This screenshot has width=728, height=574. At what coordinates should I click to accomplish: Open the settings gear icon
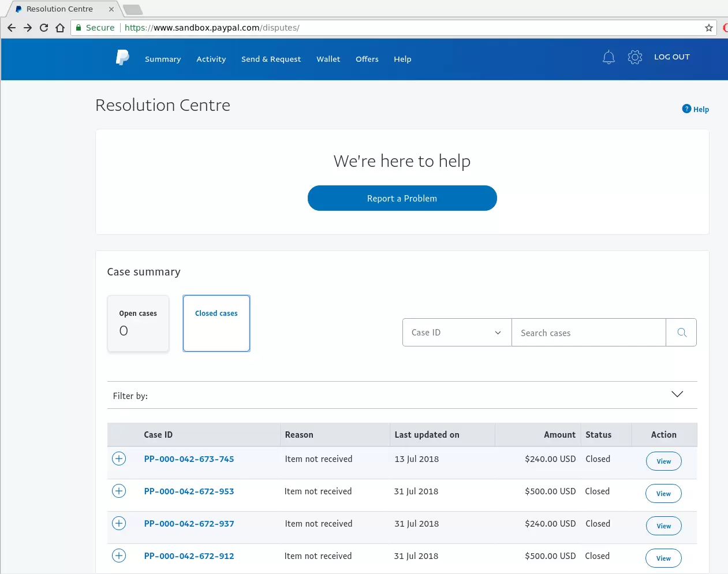[634, 57]
